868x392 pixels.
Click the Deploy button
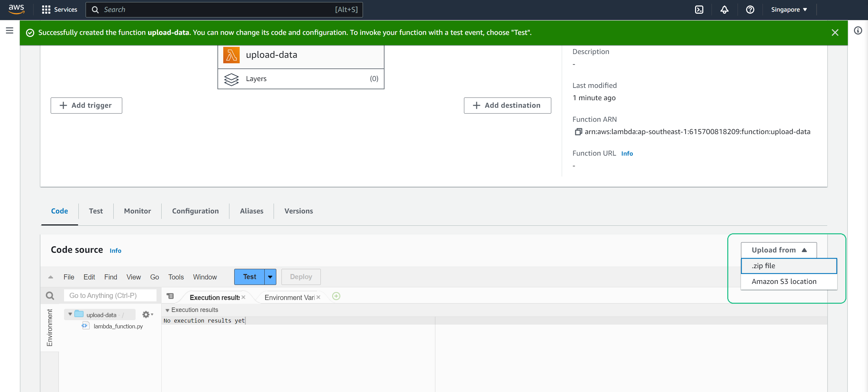coord(301,277)
